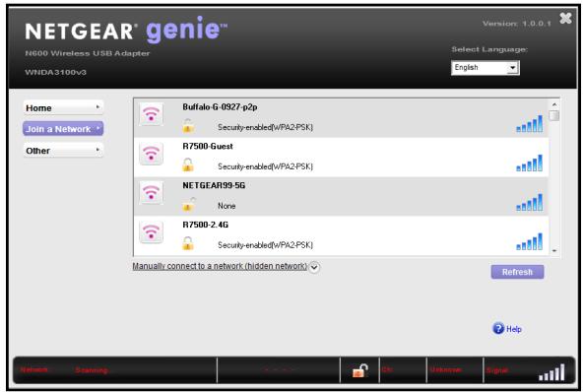
Task: Click the Signal label in status bar
Action: (497, 370)
